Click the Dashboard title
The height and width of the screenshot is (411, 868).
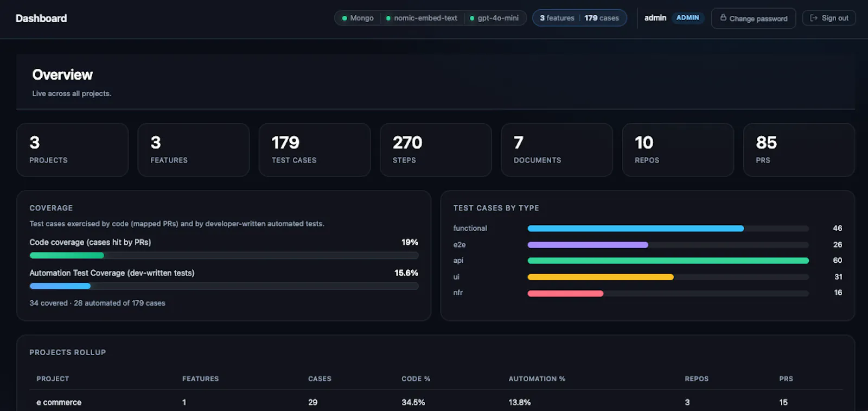click(41, 18)
